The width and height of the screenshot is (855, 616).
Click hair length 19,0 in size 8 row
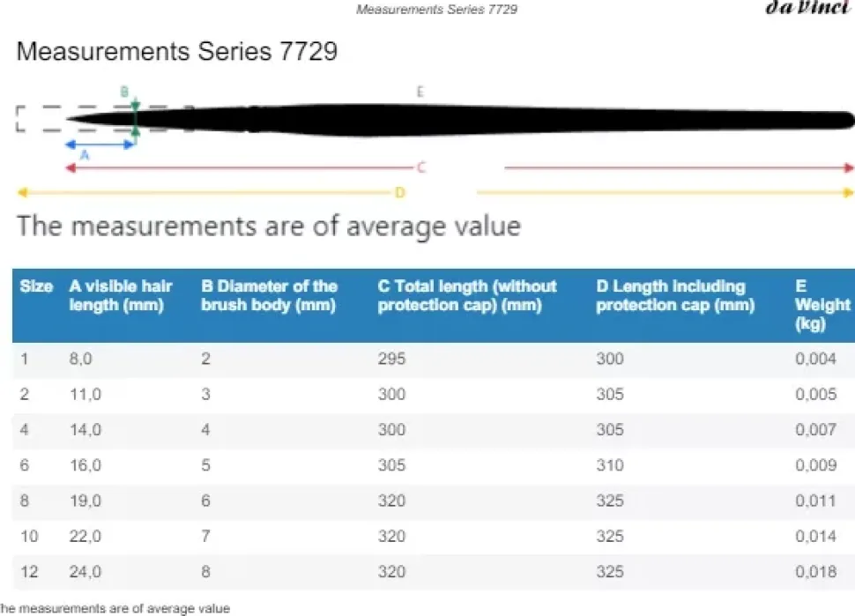(85, 501)
